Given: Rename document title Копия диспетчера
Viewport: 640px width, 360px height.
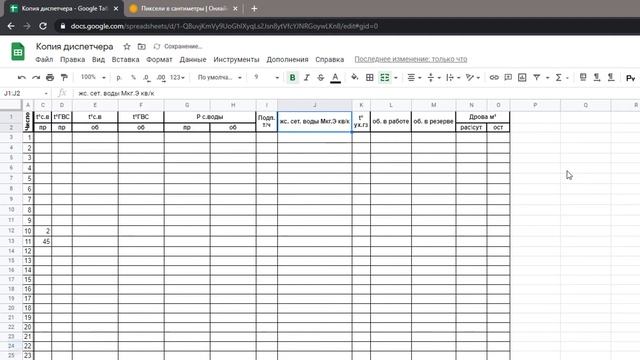Looking at the screenshot, I should click(x=75, y=47).
